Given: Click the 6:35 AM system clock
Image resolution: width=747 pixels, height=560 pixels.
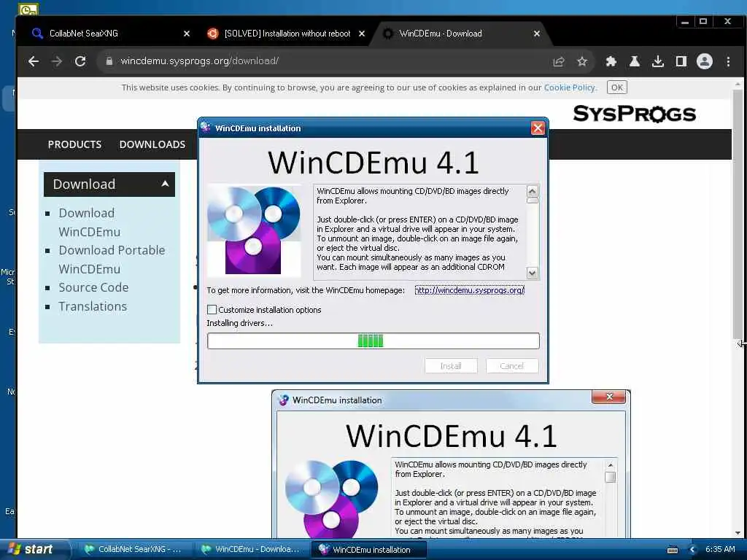Looking at the screenshot, I should 720,549.
